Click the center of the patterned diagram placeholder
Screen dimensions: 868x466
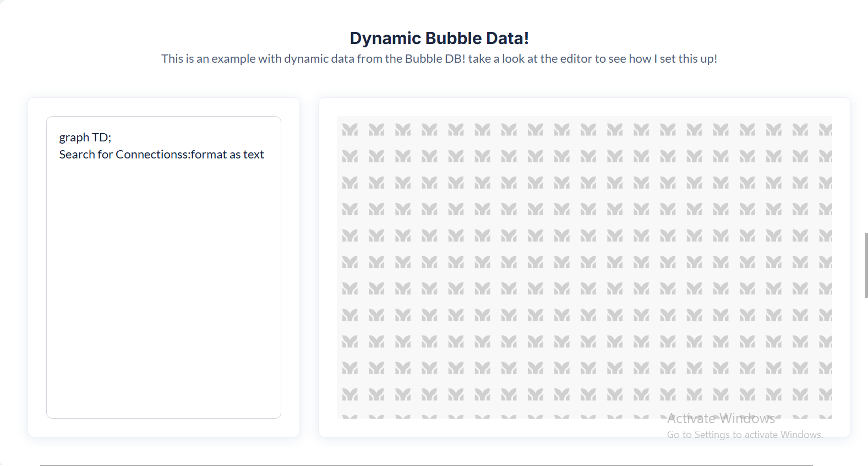tap(585, 267)
